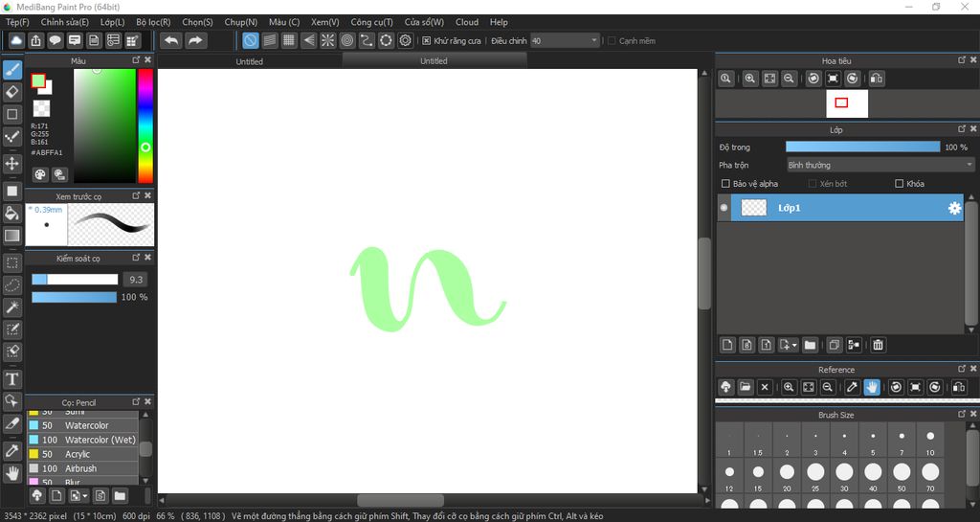Enable Bảo vệ alpha checkbox
The height and width of the screenshot is (522, 980).
(725, 184)
